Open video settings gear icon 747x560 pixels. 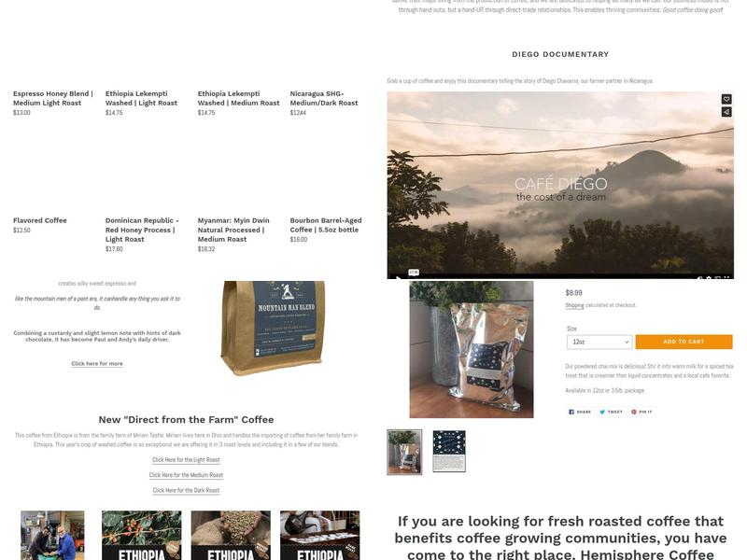(709, 277)
